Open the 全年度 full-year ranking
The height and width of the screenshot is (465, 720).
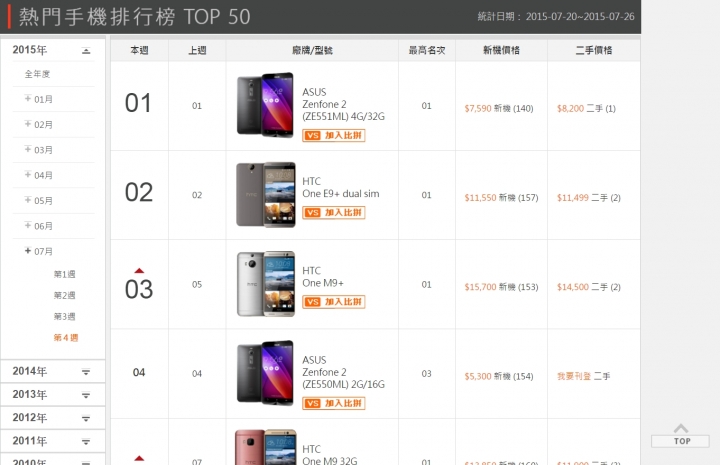pos(37,74)
